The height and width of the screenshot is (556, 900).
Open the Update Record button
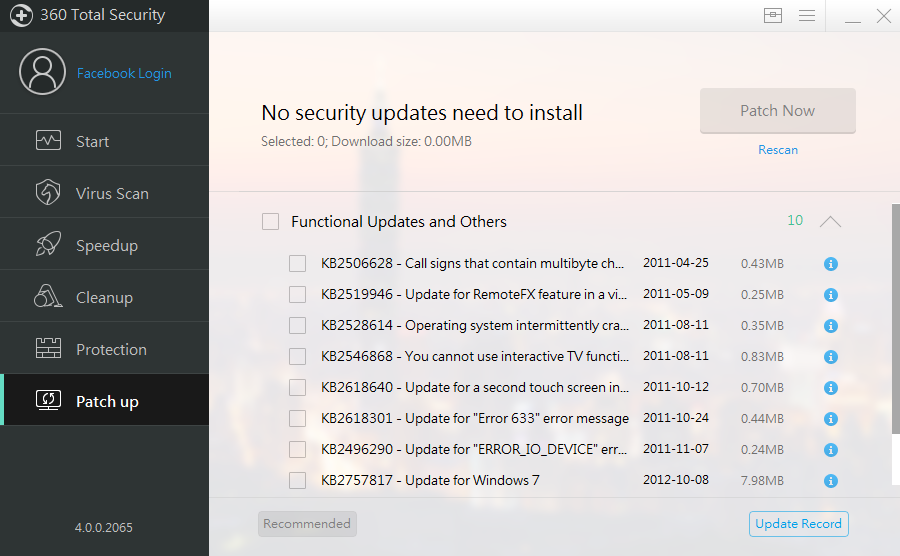click(799, 524)
